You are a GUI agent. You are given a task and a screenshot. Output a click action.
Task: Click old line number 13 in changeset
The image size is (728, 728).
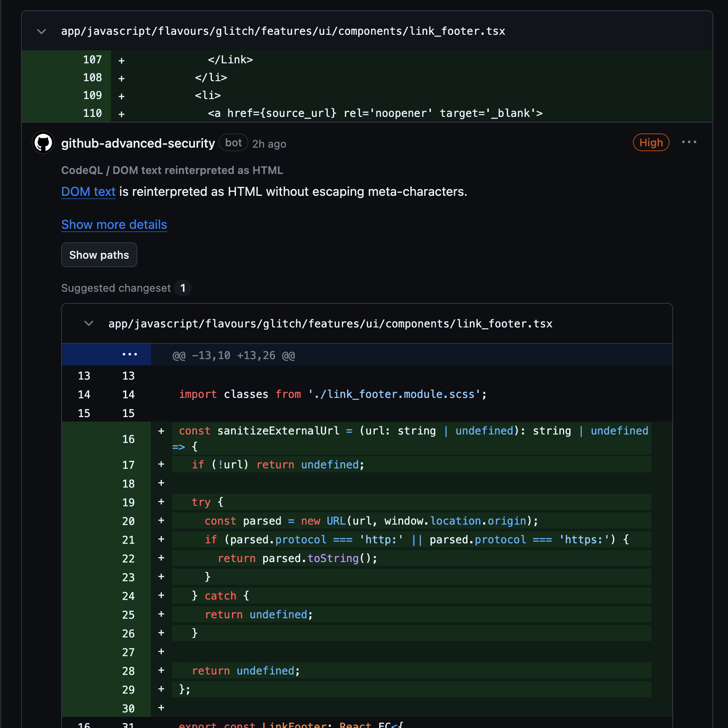click(84, 376)
